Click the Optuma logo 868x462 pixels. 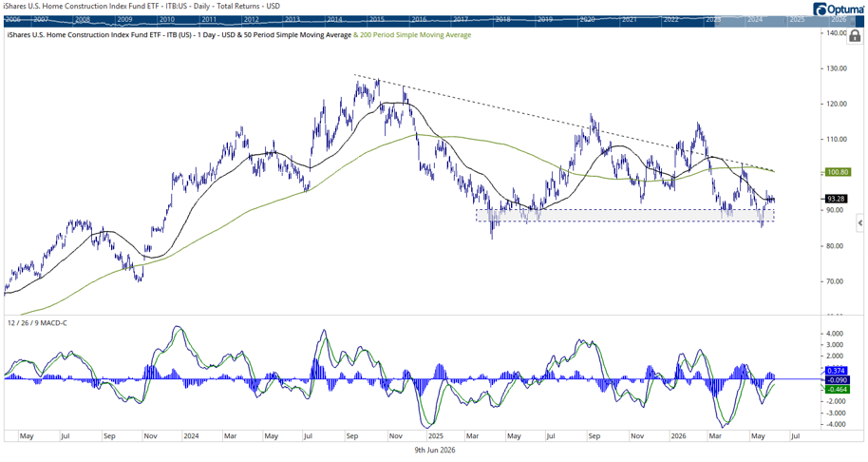[x=838, y=9]
